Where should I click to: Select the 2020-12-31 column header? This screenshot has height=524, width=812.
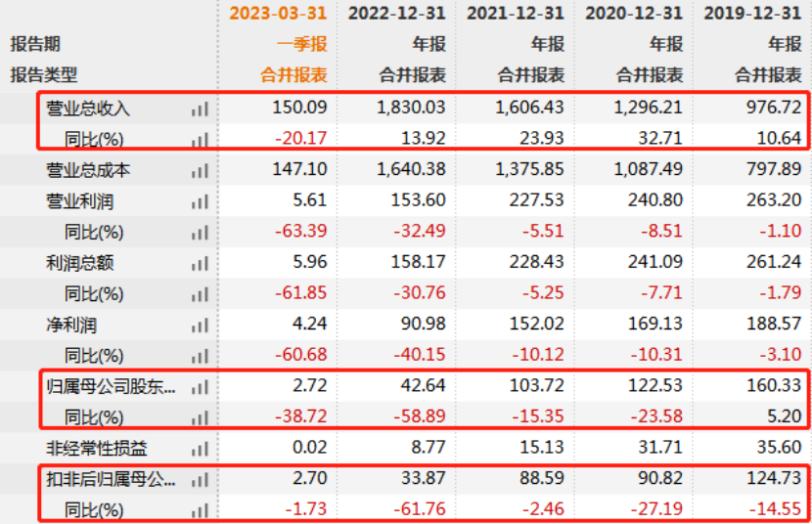tap(634, 13)
